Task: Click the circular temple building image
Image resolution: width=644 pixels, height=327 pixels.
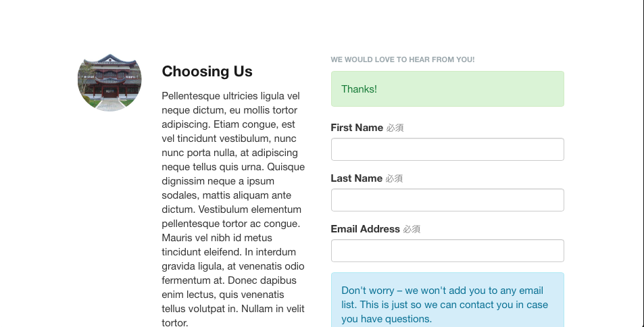Action: click(109, 82)
